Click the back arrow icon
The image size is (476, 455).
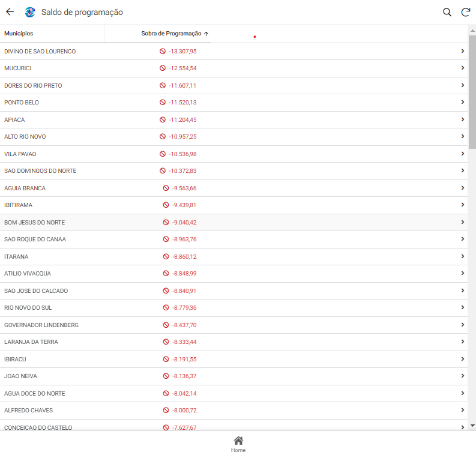tap(10, 12)
